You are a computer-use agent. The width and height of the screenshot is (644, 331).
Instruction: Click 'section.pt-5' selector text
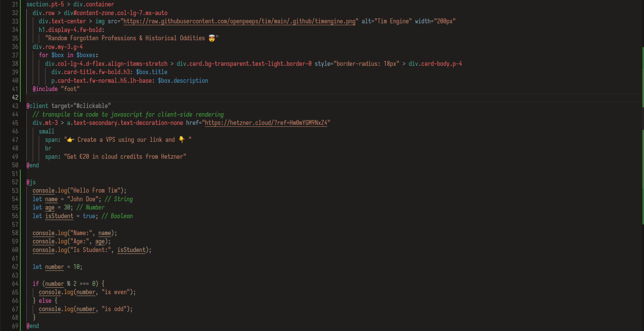tap(45, 5)
